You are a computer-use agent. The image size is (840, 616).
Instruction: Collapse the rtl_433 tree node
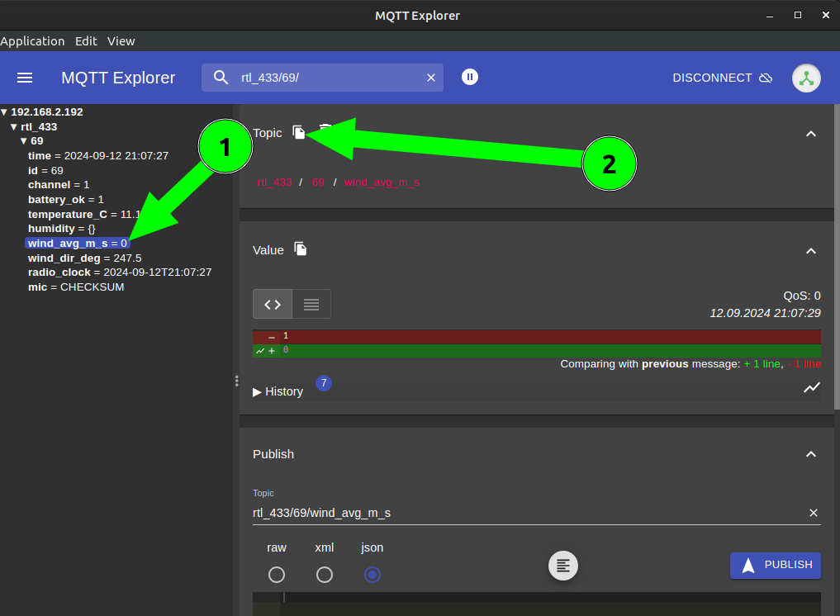click(x=14, y=127)
